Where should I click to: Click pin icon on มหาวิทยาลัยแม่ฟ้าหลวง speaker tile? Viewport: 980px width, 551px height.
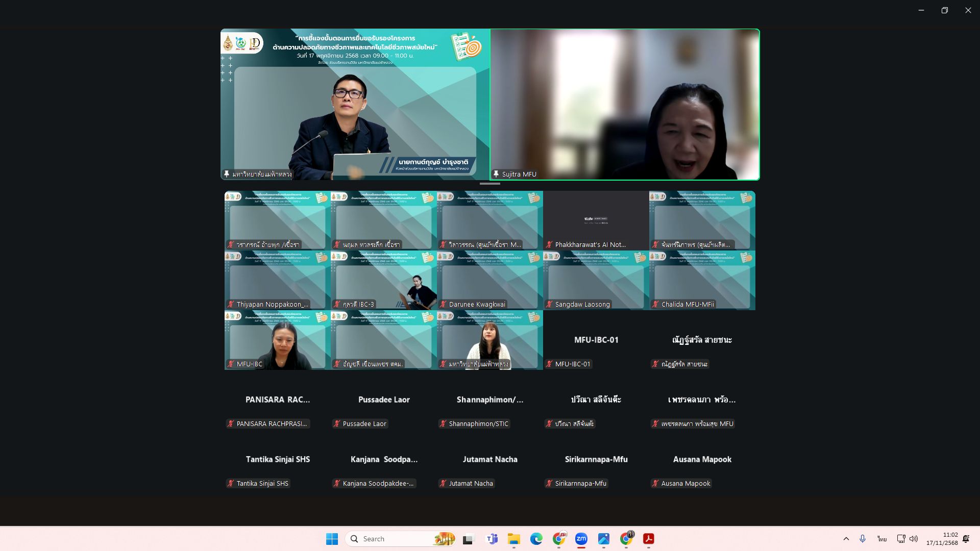point(226,174)
